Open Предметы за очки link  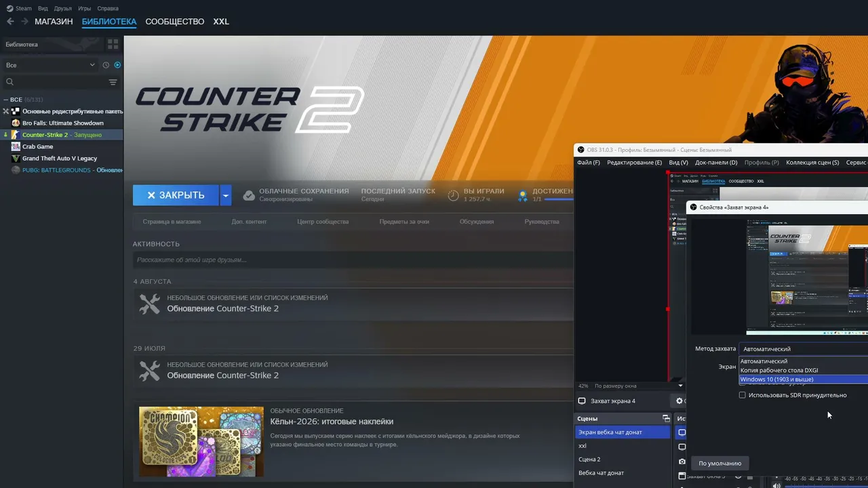pyautogui.click(x=404, y=222)
